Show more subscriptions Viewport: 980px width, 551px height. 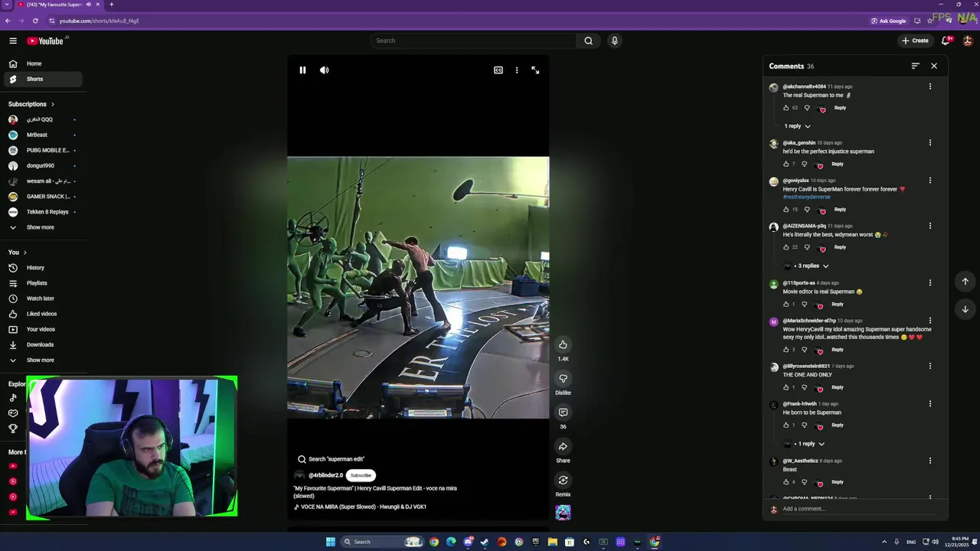[43, 227]
